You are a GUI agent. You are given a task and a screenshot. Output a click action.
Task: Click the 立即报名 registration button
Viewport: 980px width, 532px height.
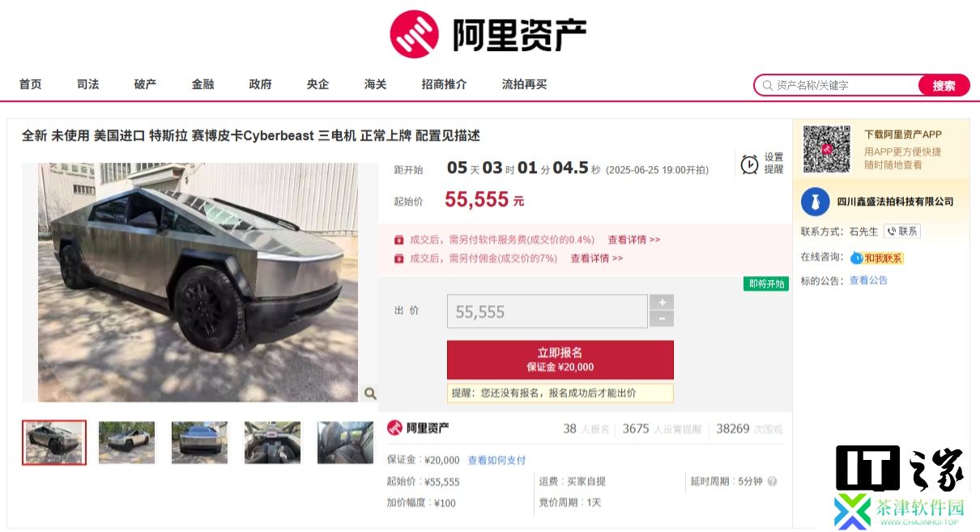click(560, 360)
